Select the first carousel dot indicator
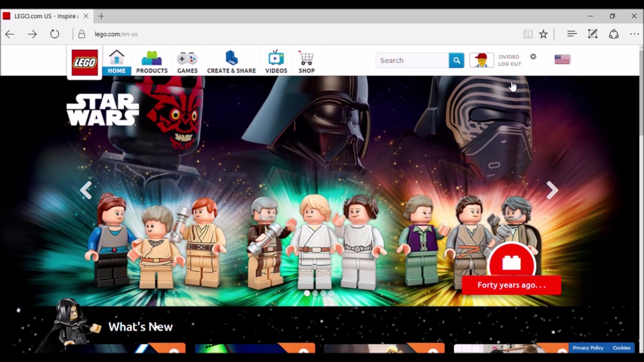This screenshot has height=362, width=644. click(307, 293)
